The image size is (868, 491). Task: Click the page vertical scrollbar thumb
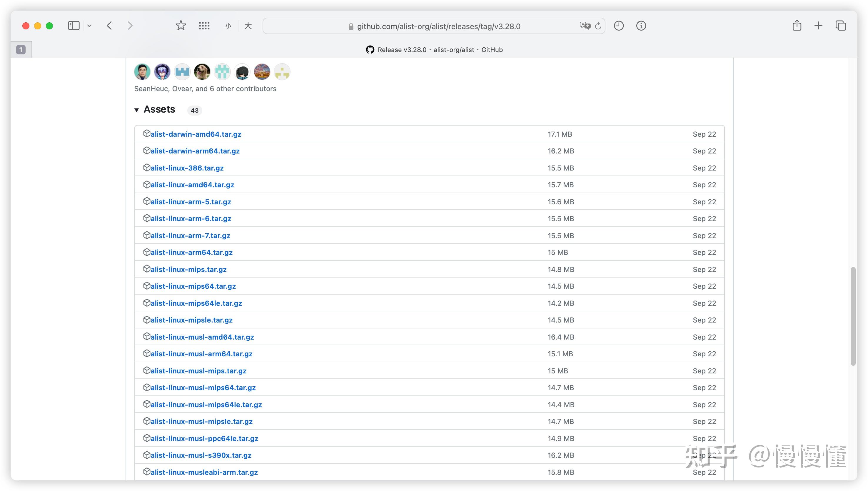click(x=853, y=316)
